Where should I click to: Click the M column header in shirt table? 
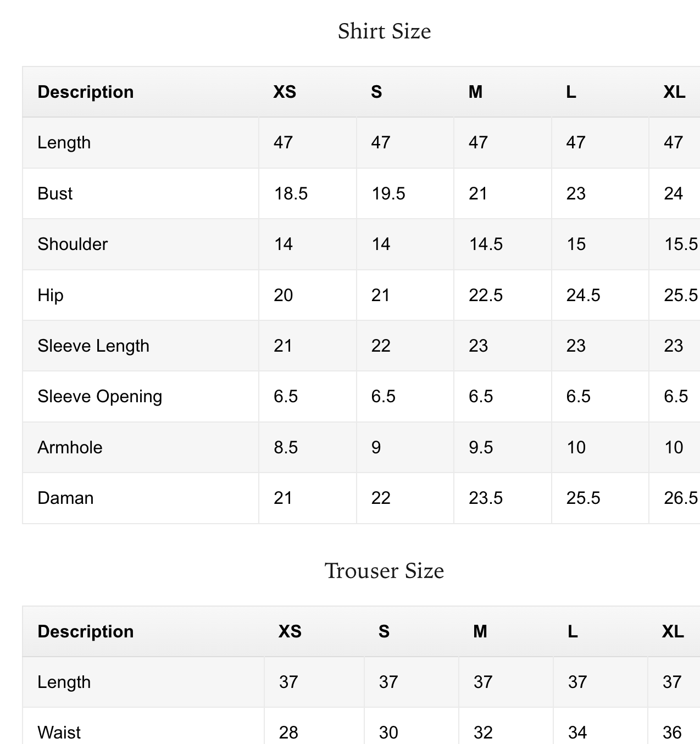click(475, 92)
